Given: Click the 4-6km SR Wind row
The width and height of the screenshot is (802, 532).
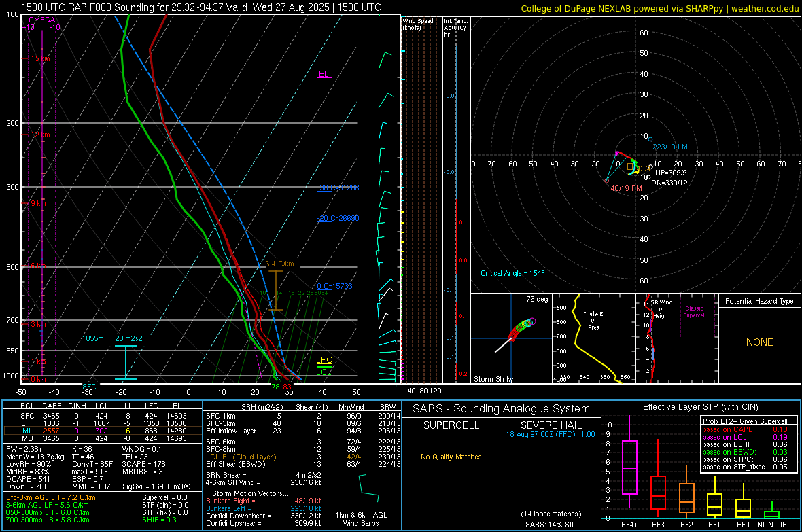Looking at the screenshot, I should 264,482.
